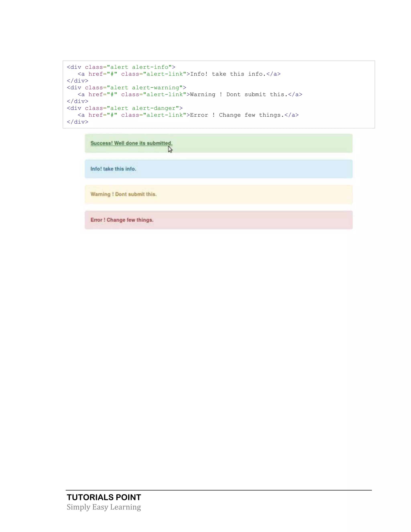Click the alert-info div opening tag line

click(121, 67)
